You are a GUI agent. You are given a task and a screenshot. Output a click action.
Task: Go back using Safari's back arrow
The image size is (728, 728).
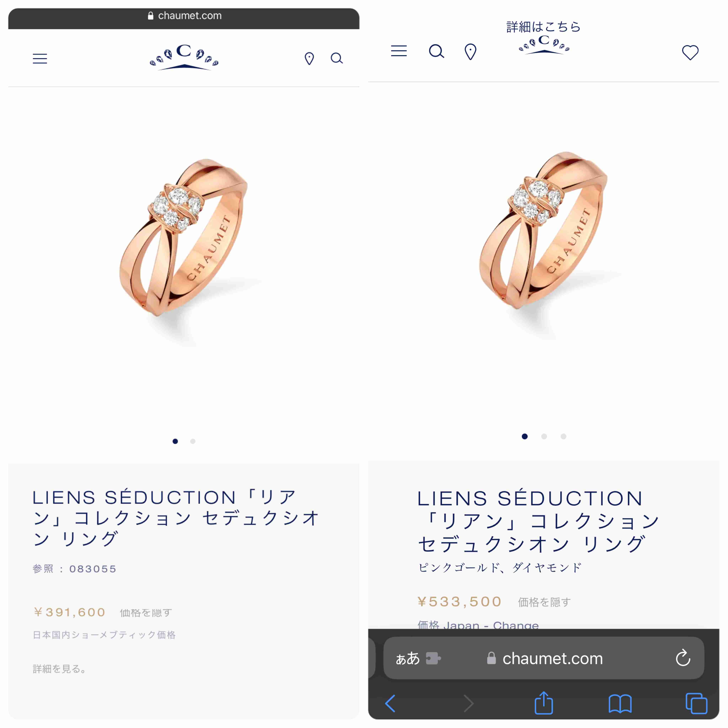[390, 703]
